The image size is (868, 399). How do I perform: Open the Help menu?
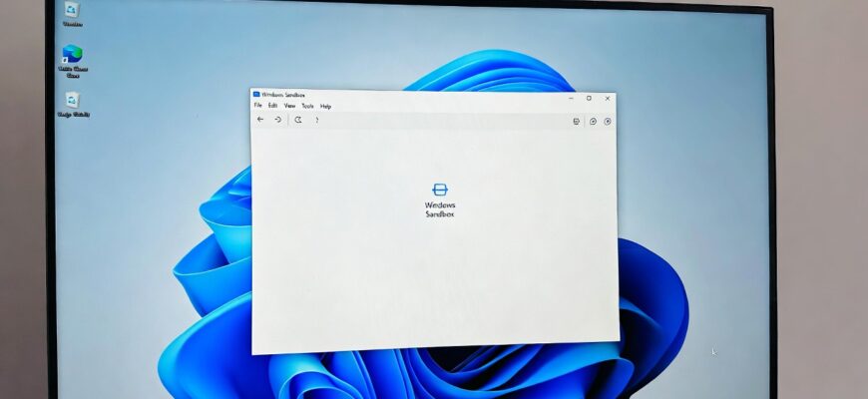(325, 107)
